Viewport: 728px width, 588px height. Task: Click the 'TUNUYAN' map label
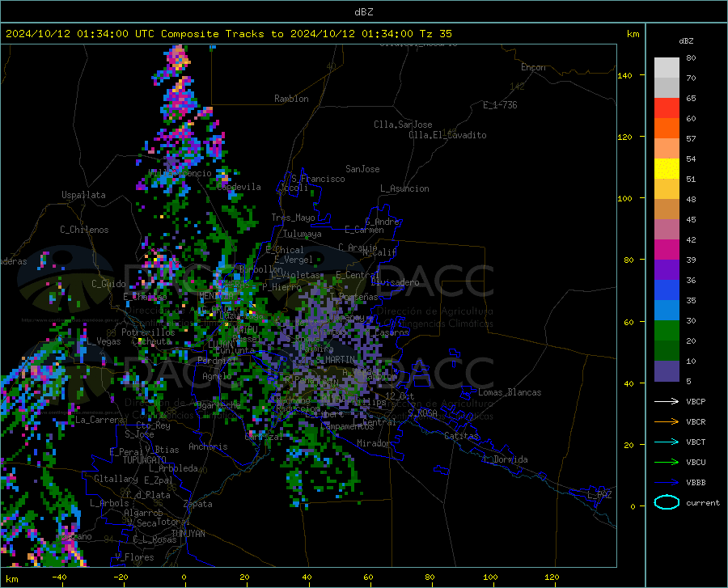pos(188,534)
